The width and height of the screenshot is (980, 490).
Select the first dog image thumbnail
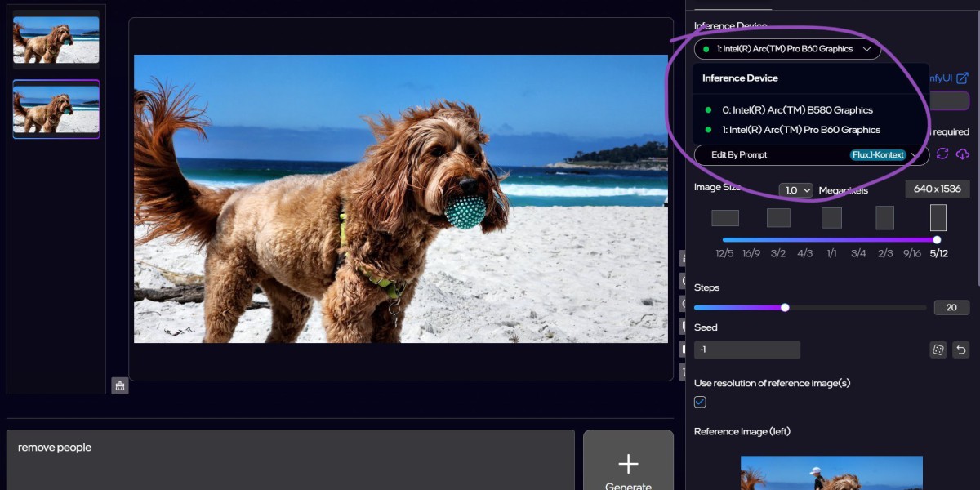pyautogui.click(x=56, y=41)
